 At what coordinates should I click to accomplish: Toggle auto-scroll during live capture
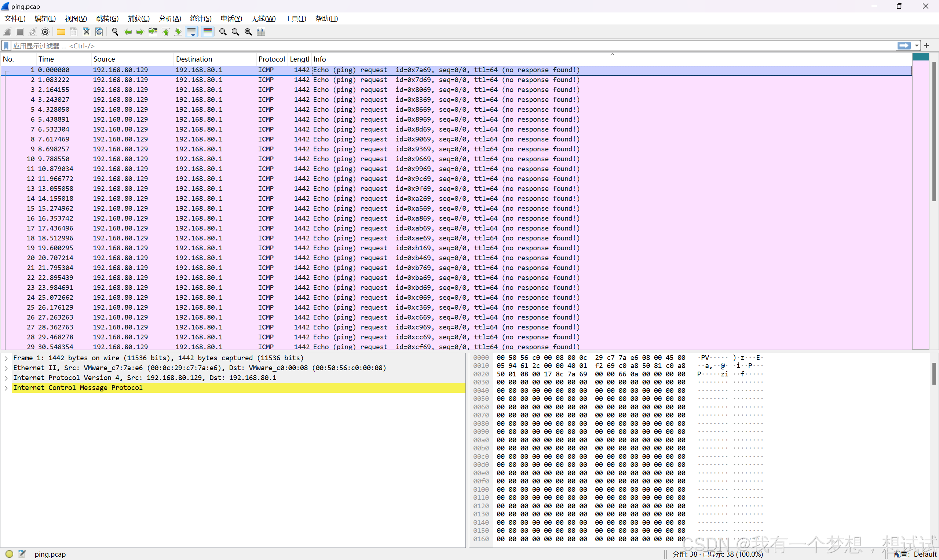point(192,32)
